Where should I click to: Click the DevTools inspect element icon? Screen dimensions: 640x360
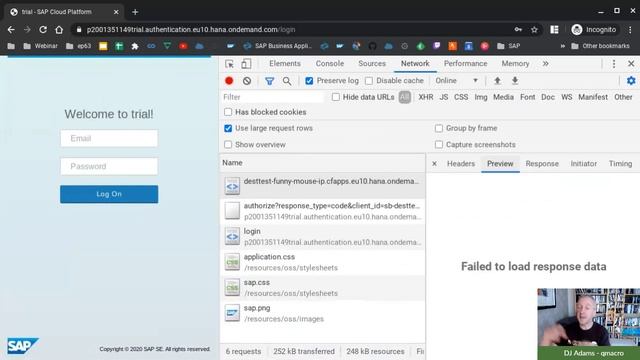click(229, 64)
